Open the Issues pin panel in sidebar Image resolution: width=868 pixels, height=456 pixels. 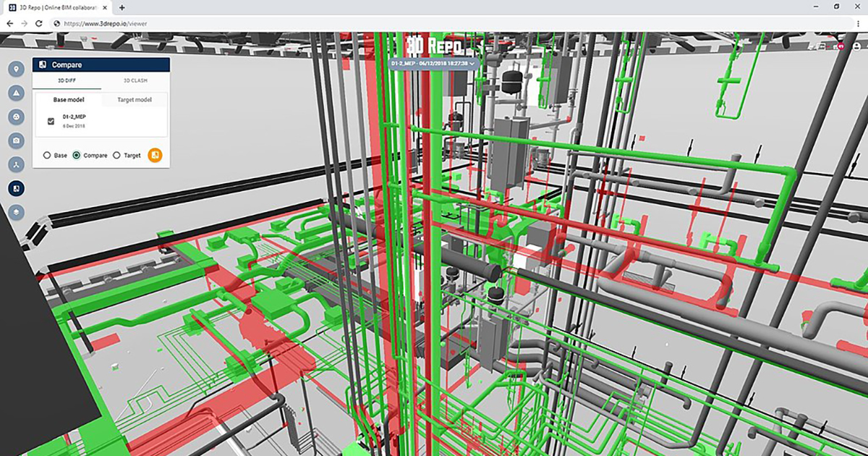16,69
